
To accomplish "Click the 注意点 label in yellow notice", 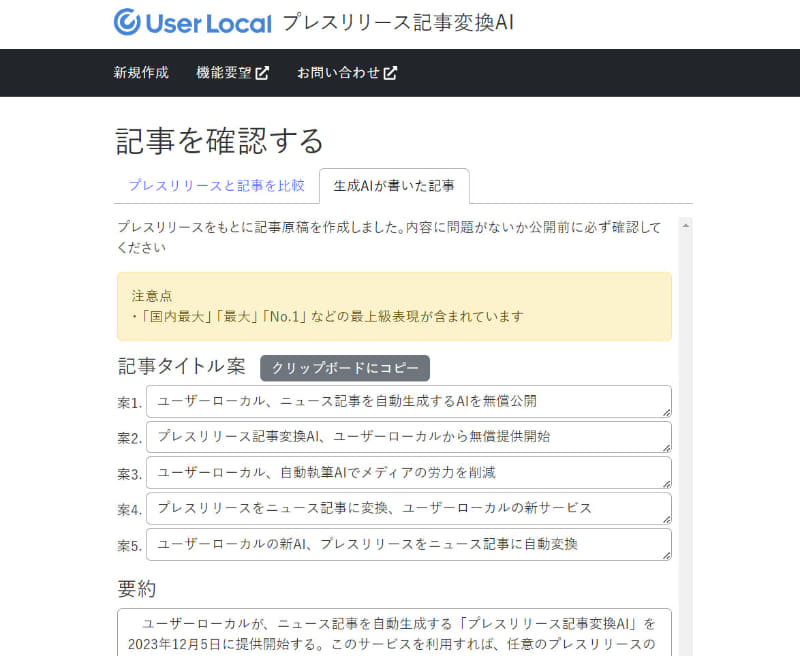I will pos(152,296).
